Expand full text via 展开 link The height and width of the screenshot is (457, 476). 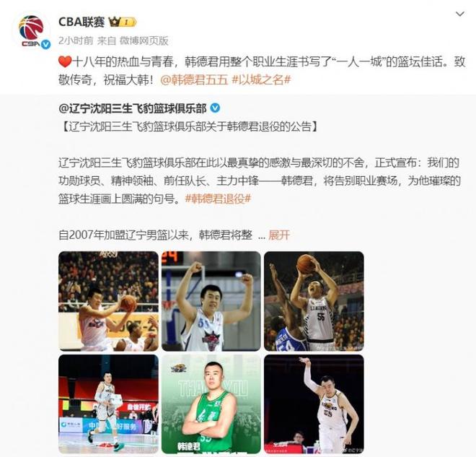[279, 235]
